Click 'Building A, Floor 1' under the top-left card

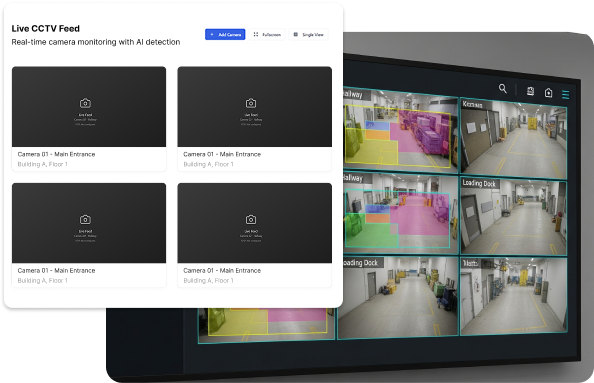[x=42, y=164]
